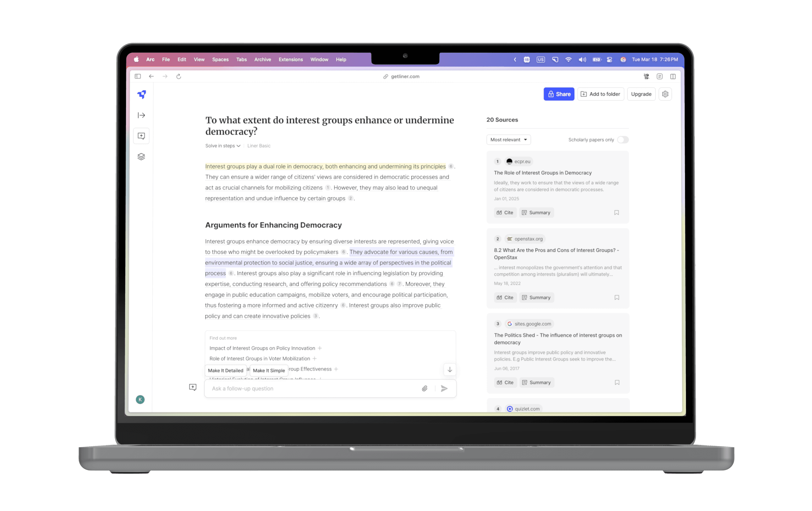Open the settings gear icon

(665, 94)
